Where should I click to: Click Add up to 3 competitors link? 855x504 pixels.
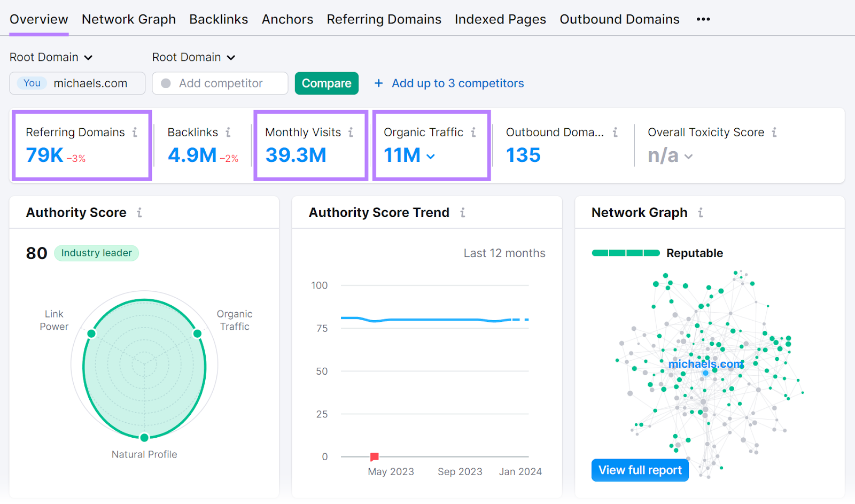457,83
